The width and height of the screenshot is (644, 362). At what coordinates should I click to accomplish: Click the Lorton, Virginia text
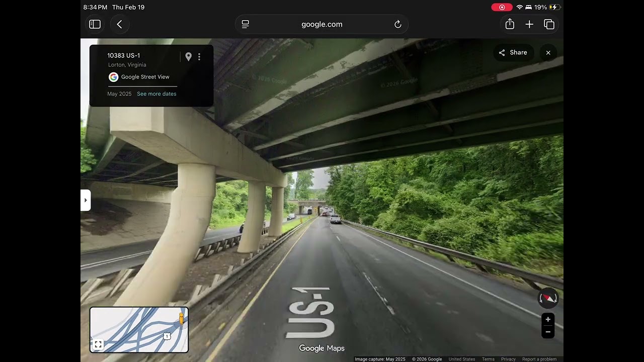coord(127,65)
